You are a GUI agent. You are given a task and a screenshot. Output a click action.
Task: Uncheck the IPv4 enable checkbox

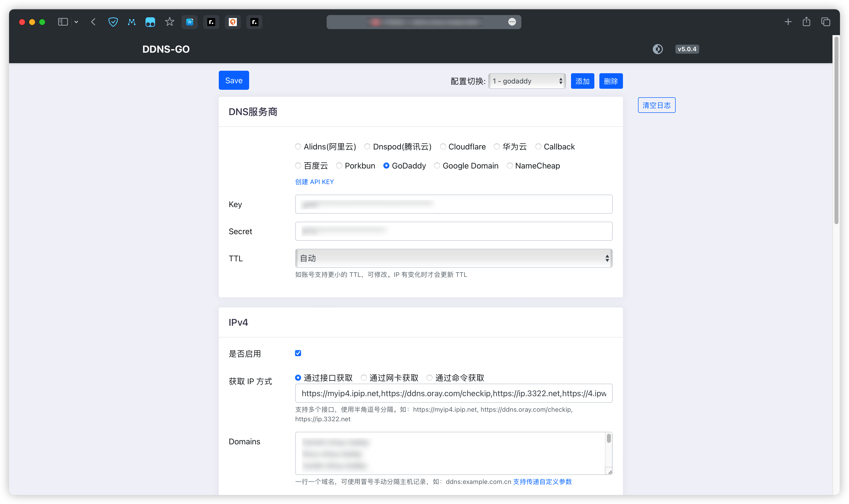[298, 353]
